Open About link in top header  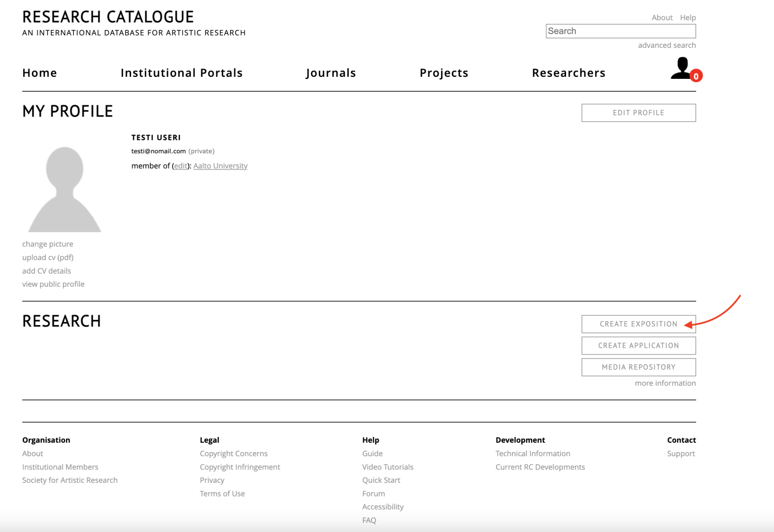(662, 18)
